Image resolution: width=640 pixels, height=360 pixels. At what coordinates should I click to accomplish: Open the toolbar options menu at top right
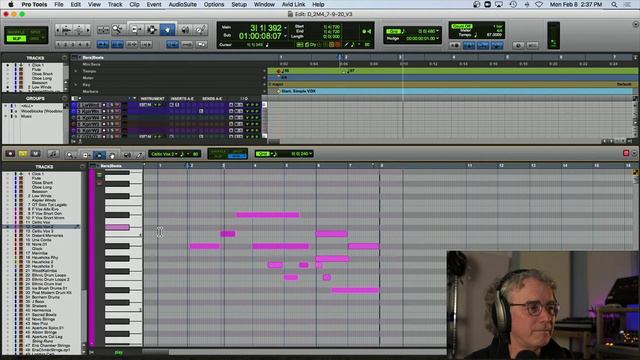(636, 24)
